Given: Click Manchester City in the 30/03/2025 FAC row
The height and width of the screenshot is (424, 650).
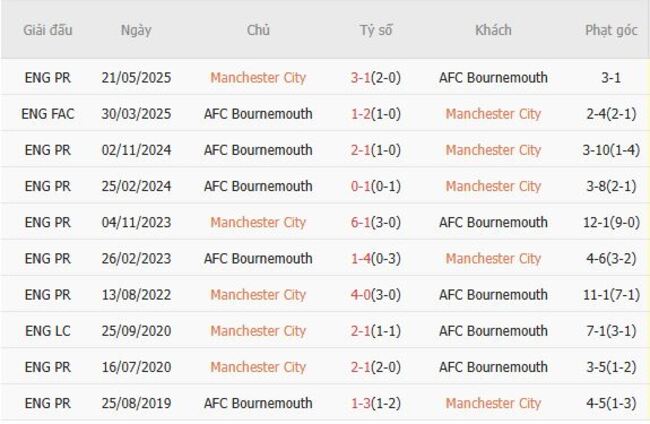Looking at the screenshot, I should coord(493,114).
